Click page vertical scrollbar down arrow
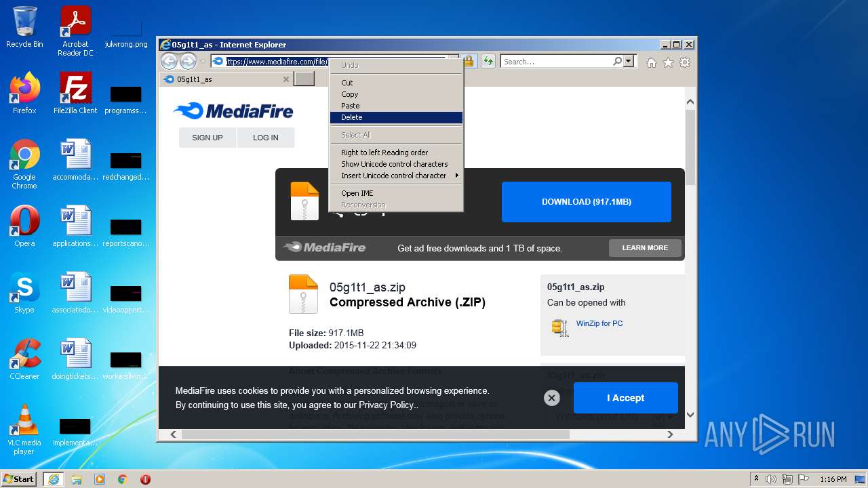Image resolution: width=868 pixels, height=488 pixels. point(690,415)
